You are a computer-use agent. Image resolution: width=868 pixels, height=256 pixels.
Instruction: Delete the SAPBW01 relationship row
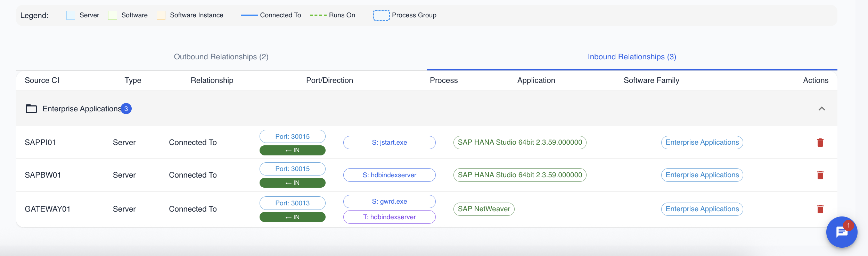[x=820, y=175]
